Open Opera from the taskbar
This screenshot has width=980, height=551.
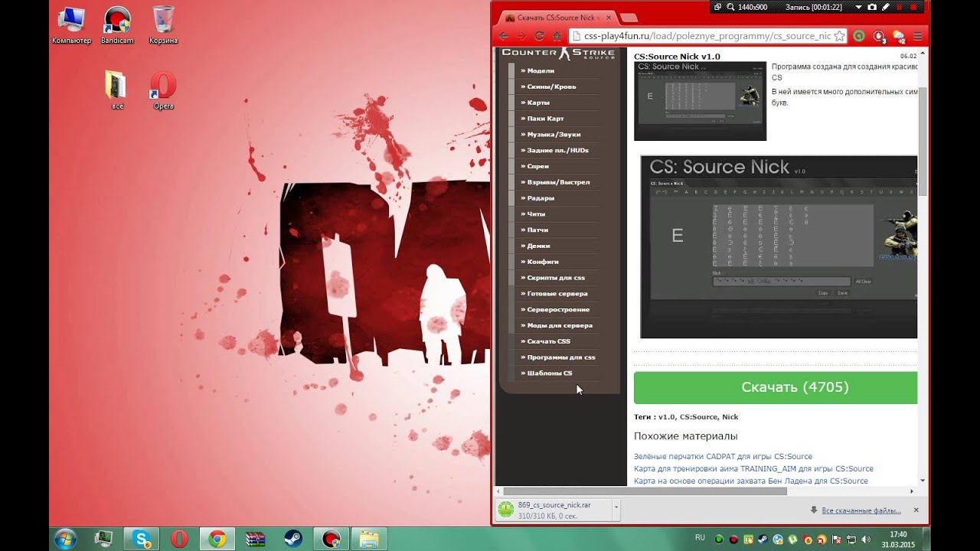click(x=179, y=539)
